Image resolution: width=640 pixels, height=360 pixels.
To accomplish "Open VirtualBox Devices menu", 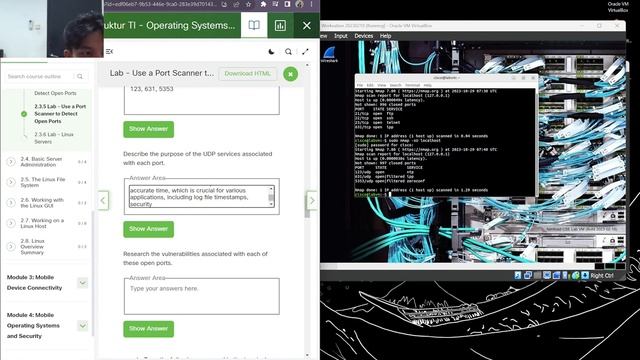I will pyautogui.click(x=363, y=36).
